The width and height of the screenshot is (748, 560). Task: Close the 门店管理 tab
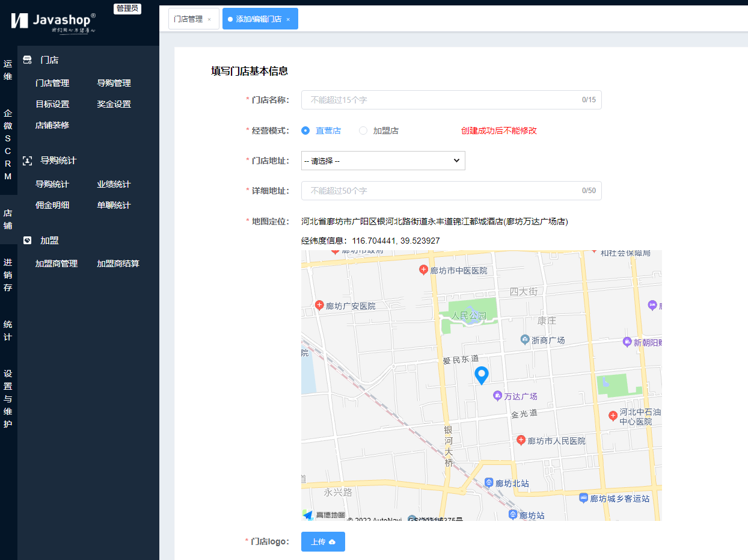coord(209,19)
